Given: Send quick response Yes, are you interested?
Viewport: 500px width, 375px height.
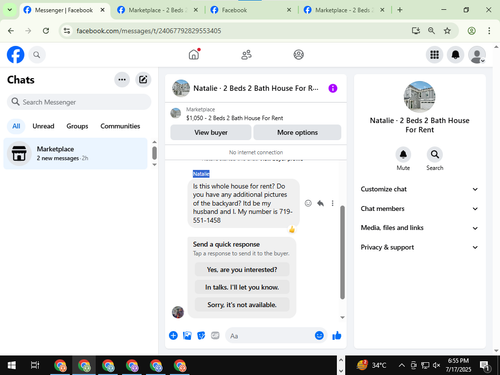Looking at the screenshot, I should coord(242,270).
